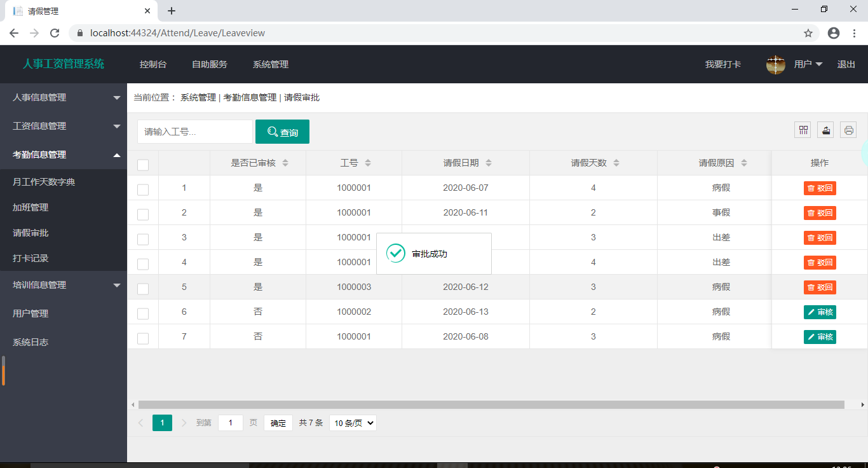Open 控制台 in the top navigation
Viewport: 868px width, 468px height.
[153, 64]
